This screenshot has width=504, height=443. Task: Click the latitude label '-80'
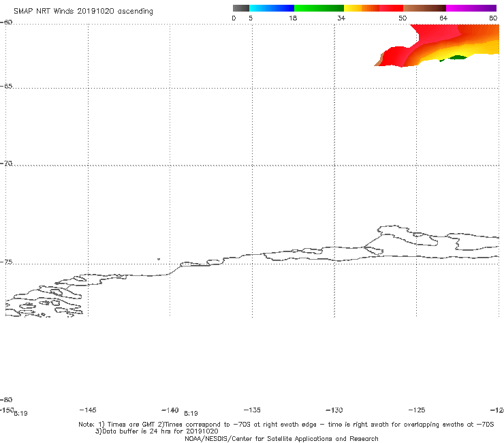[x=6, y=399]
